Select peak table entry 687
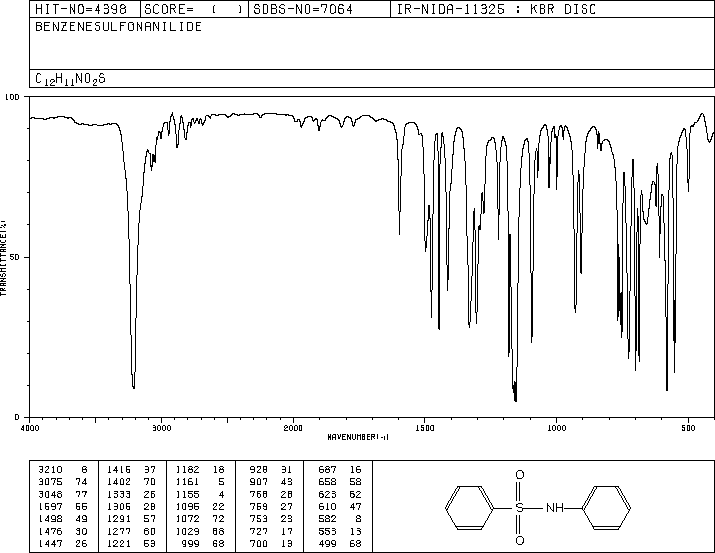 click(340, 470)
